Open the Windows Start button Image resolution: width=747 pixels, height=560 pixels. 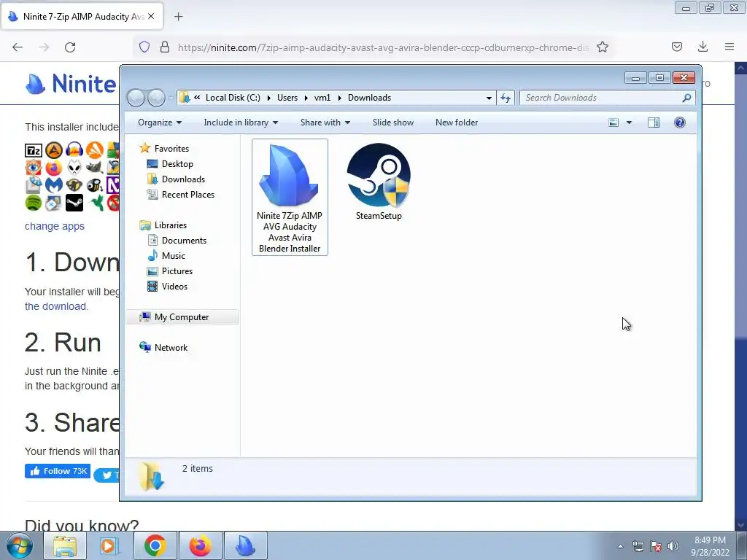(x=19, y=545)
